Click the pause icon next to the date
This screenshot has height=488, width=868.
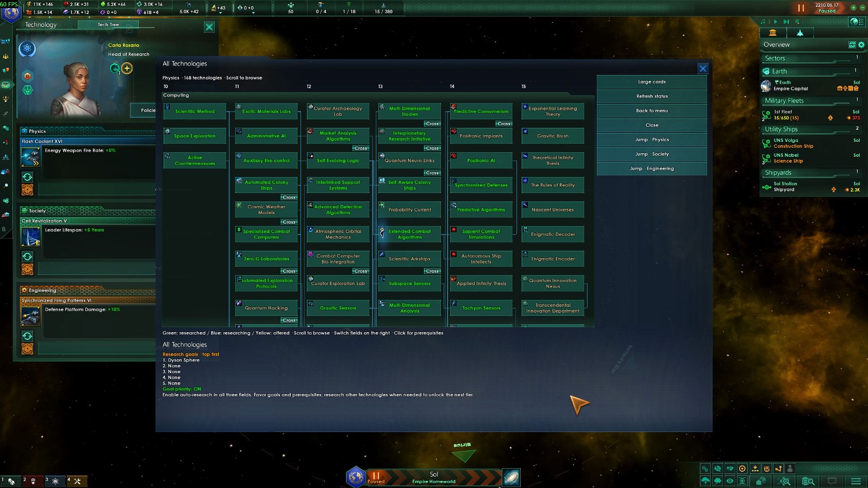pos(801,8)
